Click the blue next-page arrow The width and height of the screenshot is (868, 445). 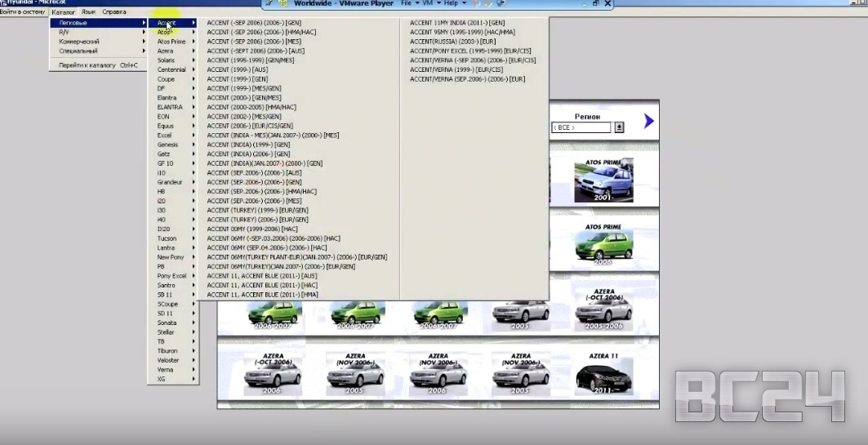coord(648,122)
